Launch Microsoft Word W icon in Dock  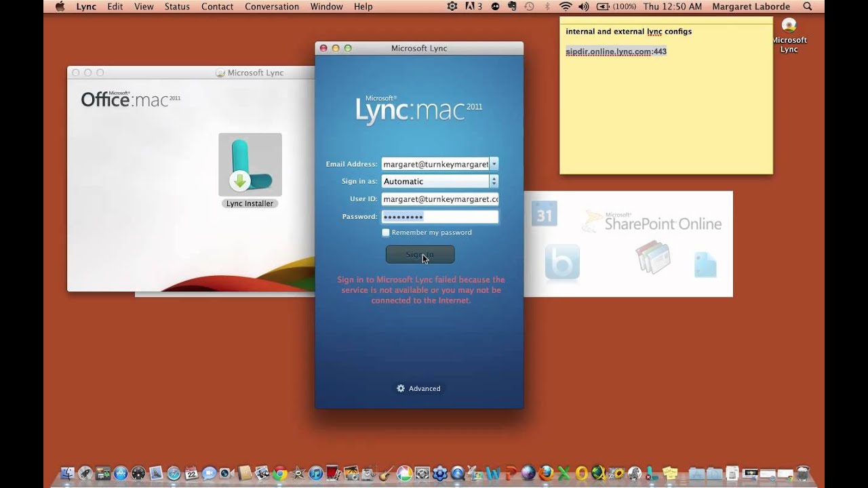point(493,474)
